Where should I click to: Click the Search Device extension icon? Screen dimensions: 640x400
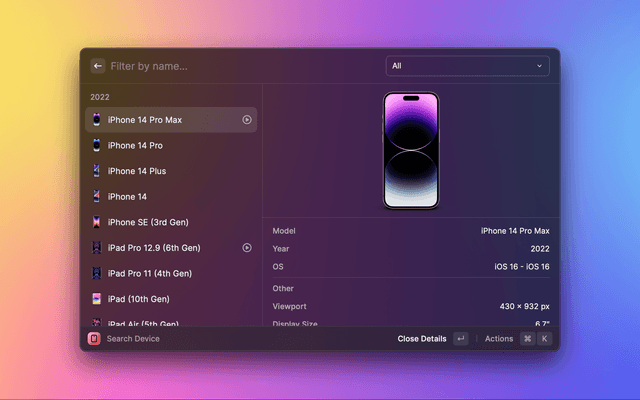coord(94,339)
